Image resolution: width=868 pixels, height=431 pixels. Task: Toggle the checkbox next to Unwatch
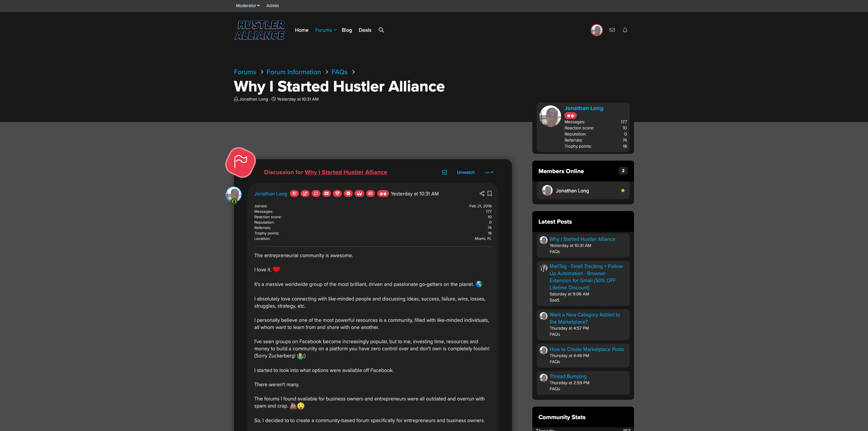tap(444, 172)
